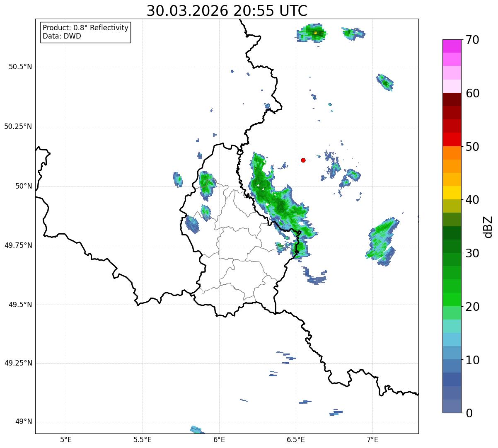Click the colorbar tick label 10
Screen dimensions: 498x448
point(472,360)
